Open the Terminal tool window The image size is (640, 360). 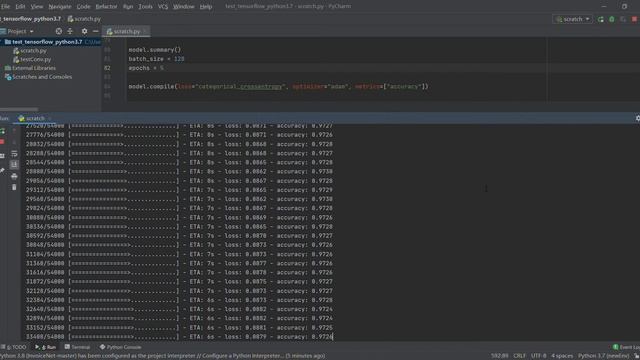tap(77, 347)
